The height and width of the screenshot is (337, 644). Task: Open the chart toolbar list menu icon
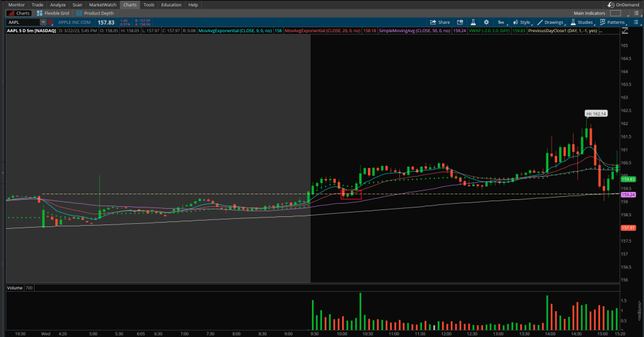636,22
